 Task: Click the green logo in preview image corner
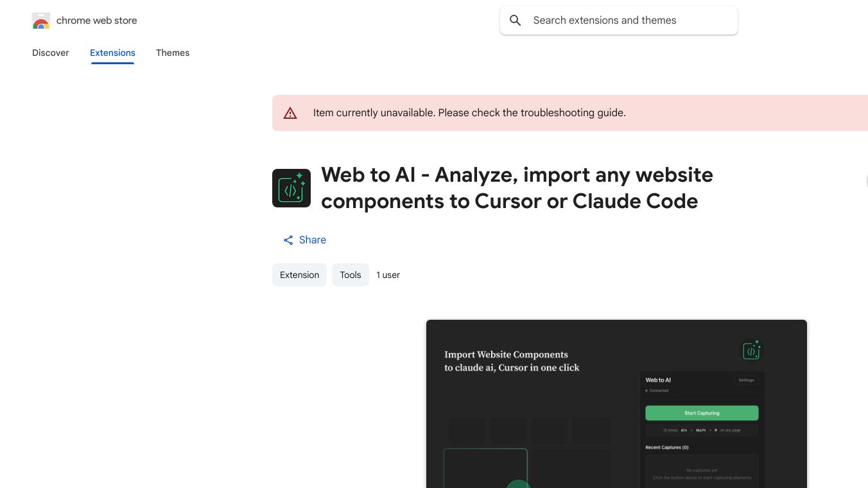[751, 350]
